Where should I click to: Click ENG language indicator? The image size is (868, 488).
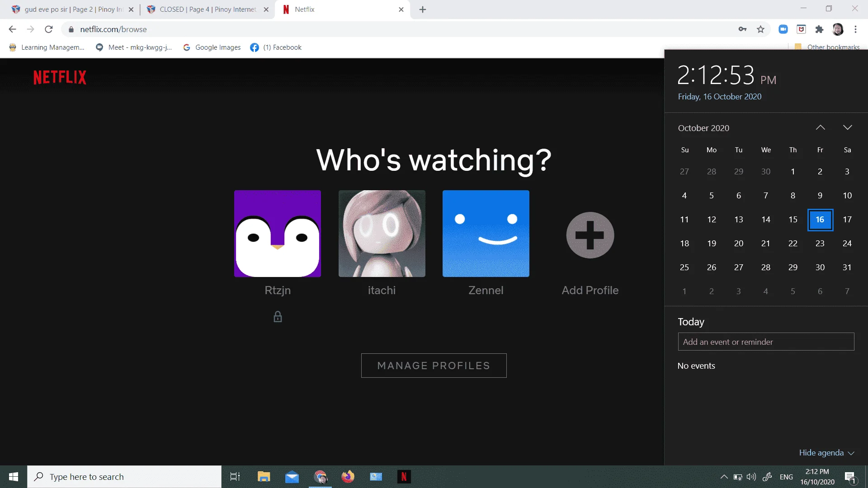(x=786, y=477)
